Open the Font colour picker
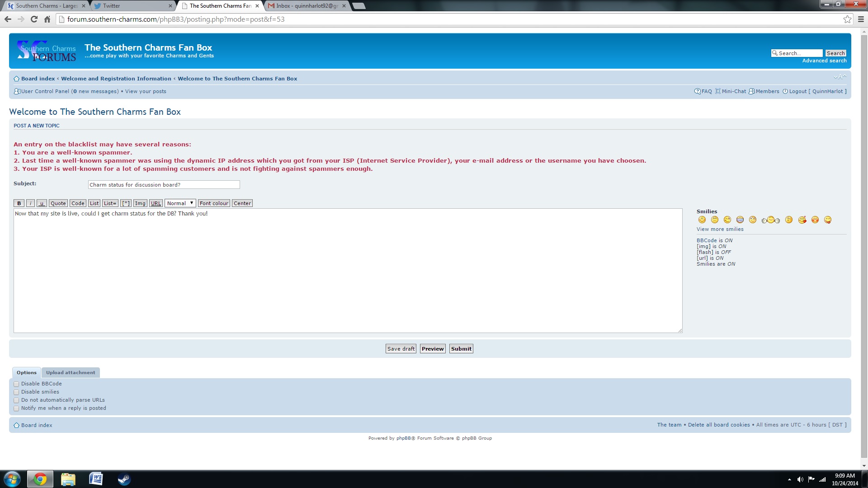The height and width of the screenshot is (488, 868). [x=214, y=203]
